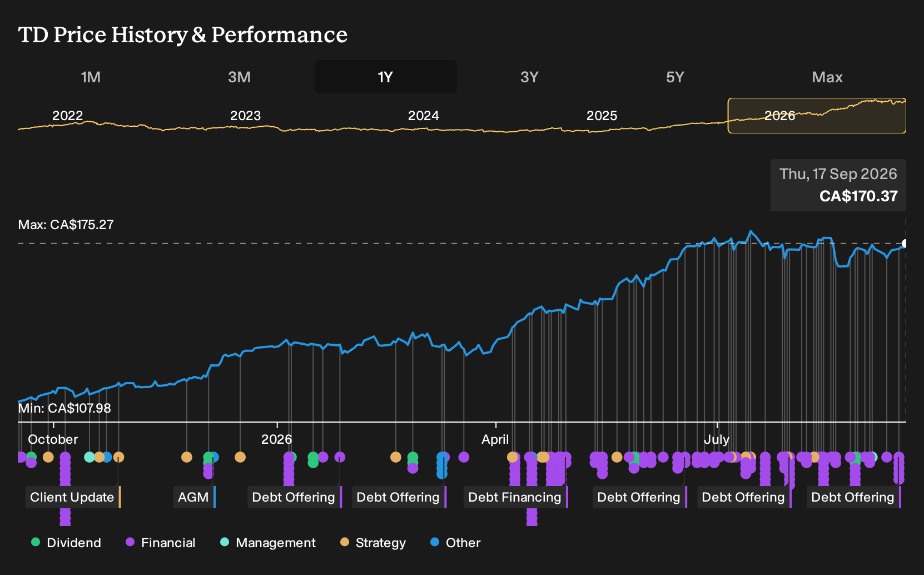Click the Client Update event label
The height and width of the screenshot is (575, 924).
point(72,497)
